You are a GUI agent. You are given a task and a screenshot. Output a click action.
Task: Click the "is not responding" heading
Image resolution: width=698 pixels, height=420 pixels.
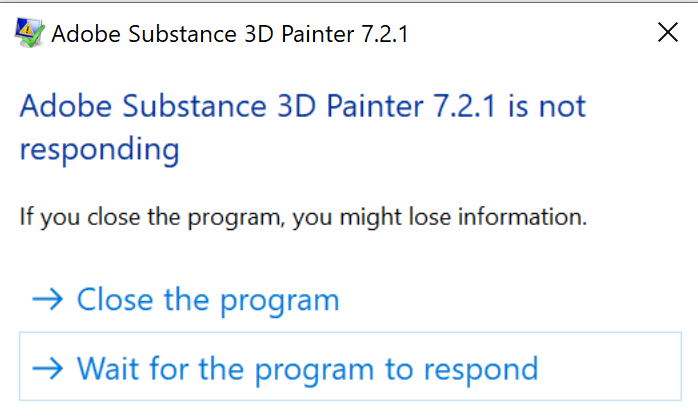coord(302,127)
